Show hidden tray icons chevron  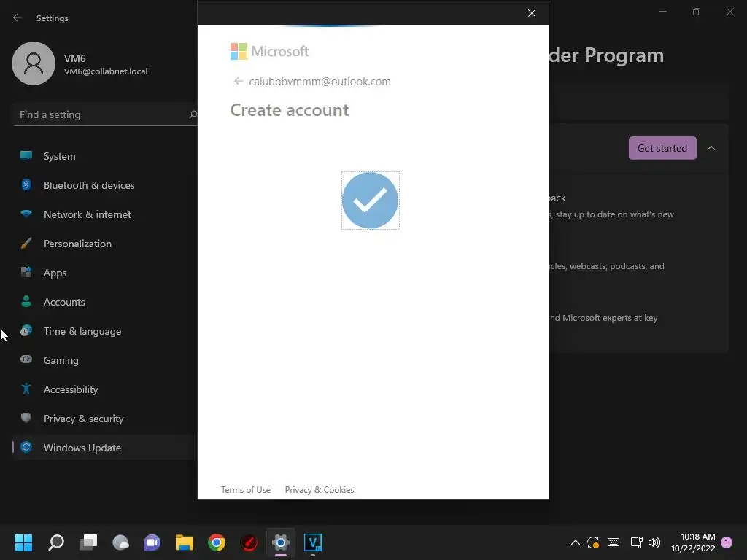[575, 542]
